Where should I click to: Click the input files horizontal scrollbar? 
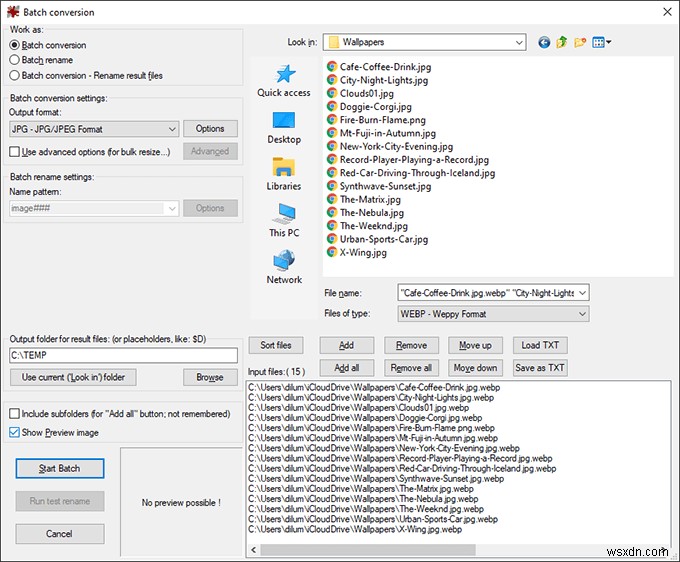pyautogui.click(x=368, y=550)
